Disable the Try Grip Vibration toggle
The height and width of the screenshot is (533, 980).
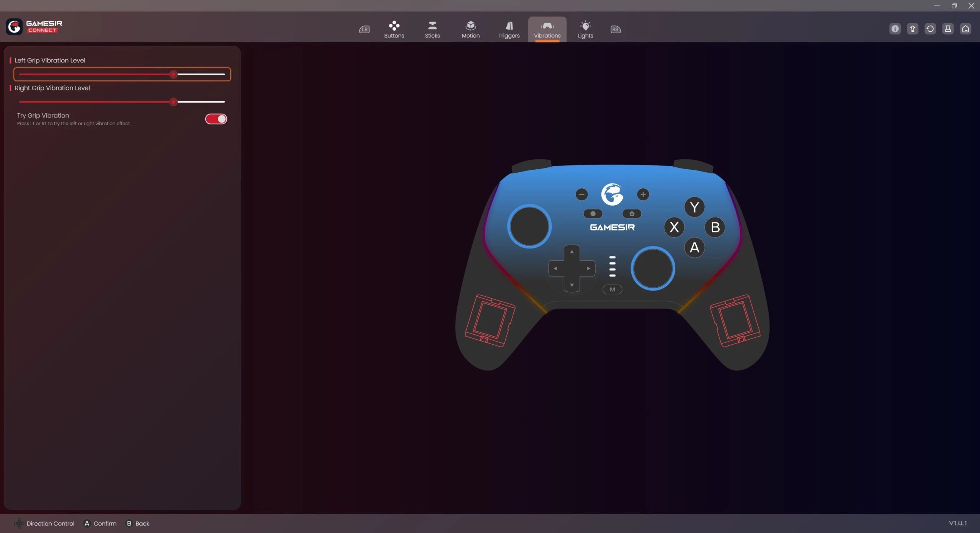[216, 119]
